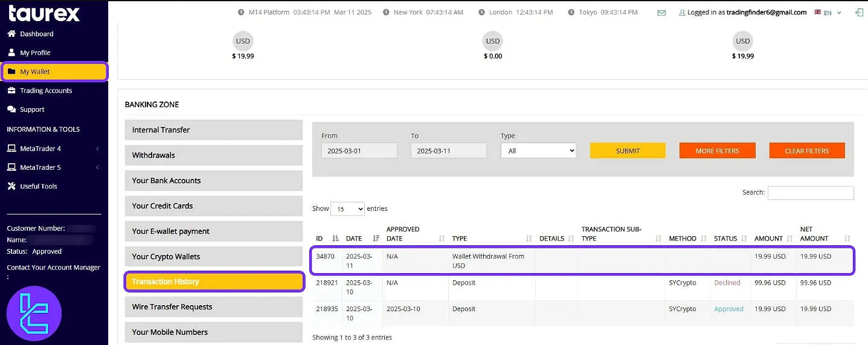Open the EN language selector
Screen dimensions: 868x345
(828, 12)
